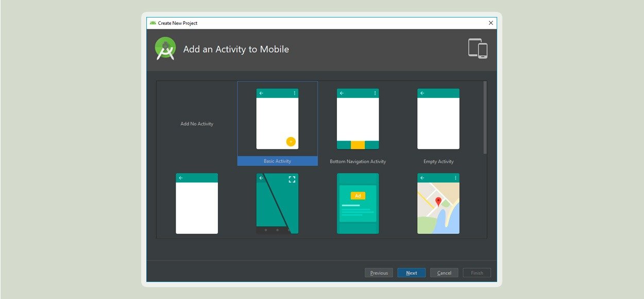Choose the "Add No Activity" option
Screen dimensions: 644x299
197,124
